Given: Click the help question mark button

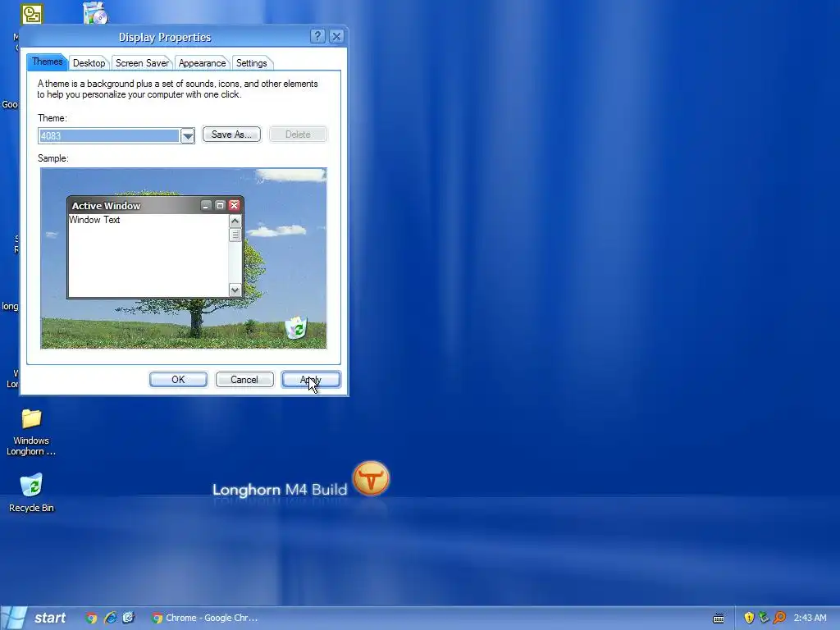Looking at the screenshot, I should pyautogui.click(x=317, y=36).
